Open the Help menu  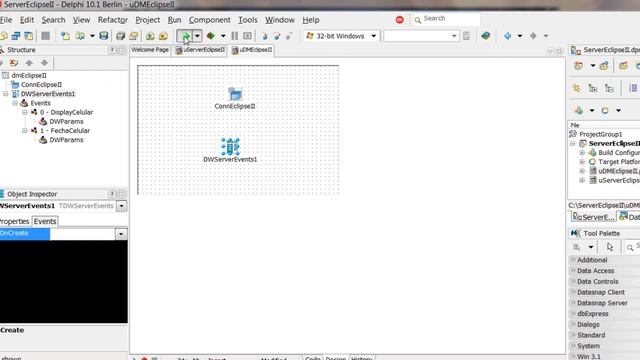click(311, 20)
